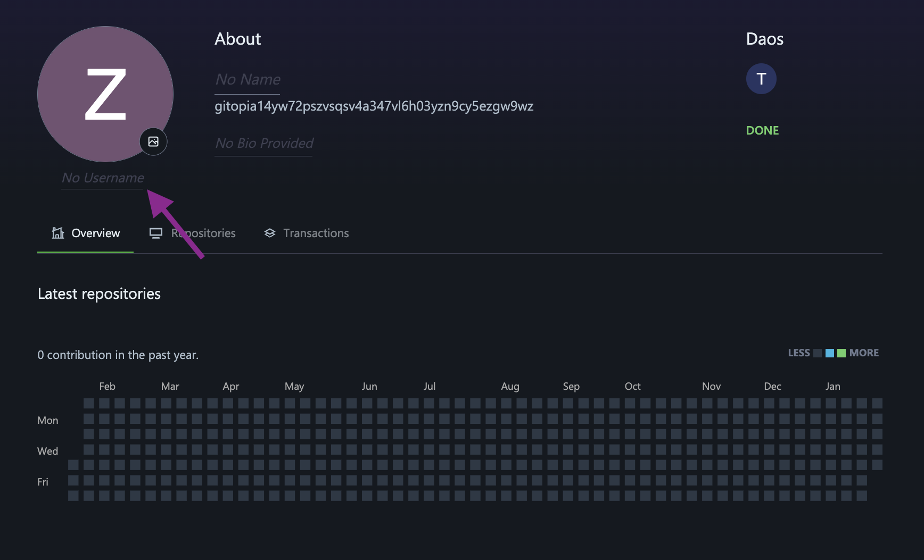The height and width of the screenshot is (560, 924).
Task: Click the Sep month label
Action: [x=571, y=386]
